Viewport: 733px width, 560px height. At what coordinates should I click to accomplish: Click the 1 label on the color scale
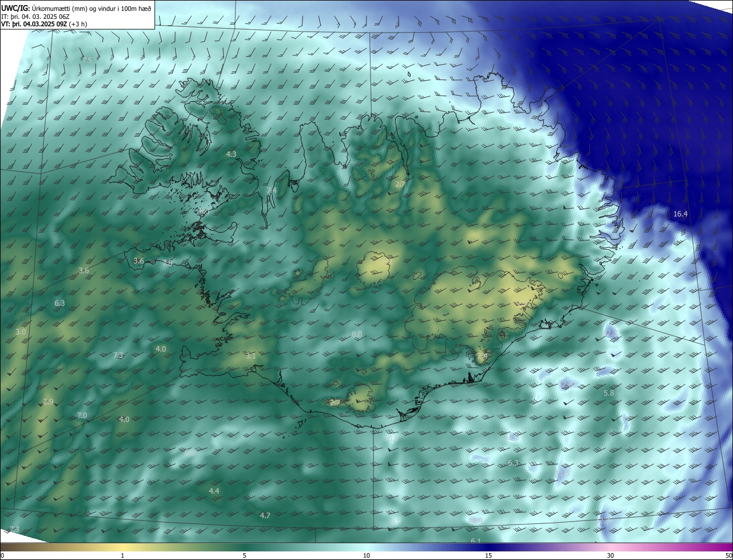point(123,556)
